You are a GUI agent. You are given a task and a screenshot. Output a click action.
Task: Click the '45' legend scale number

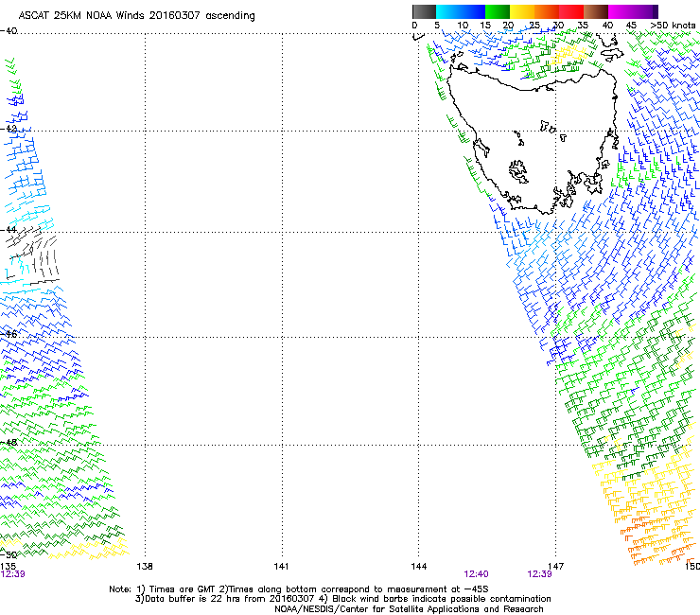(631, 26)
